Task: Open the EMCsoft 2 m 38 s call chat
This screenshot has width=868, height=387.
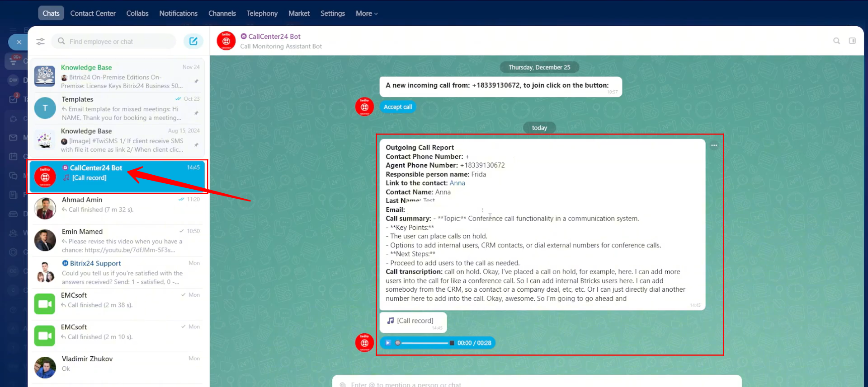Action: [x=118, y=300]
